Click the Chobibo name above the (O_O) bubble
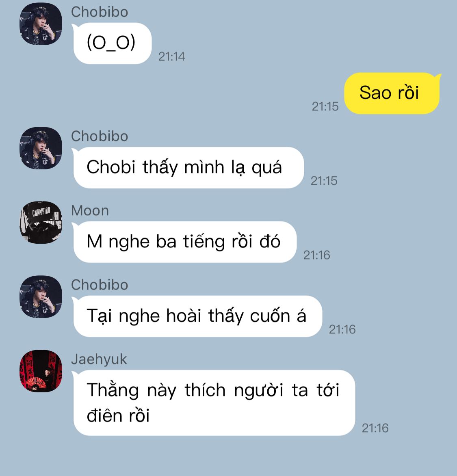 [x=100, y=12]
